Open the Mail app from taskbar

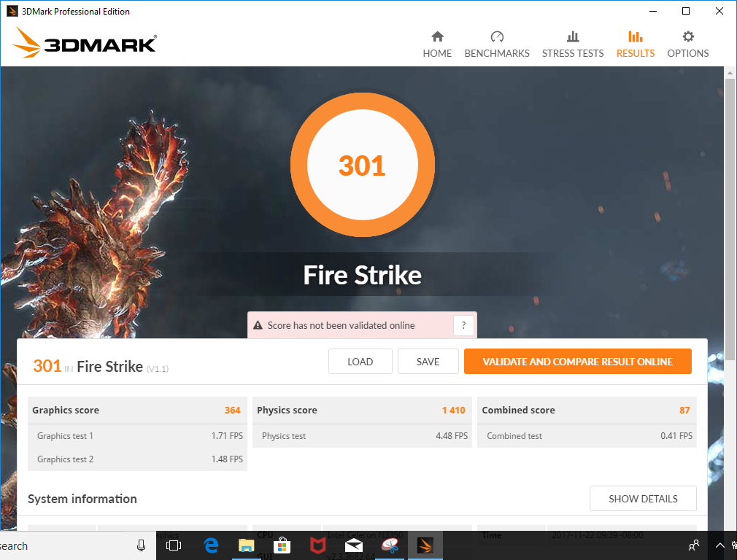(353, 545)
